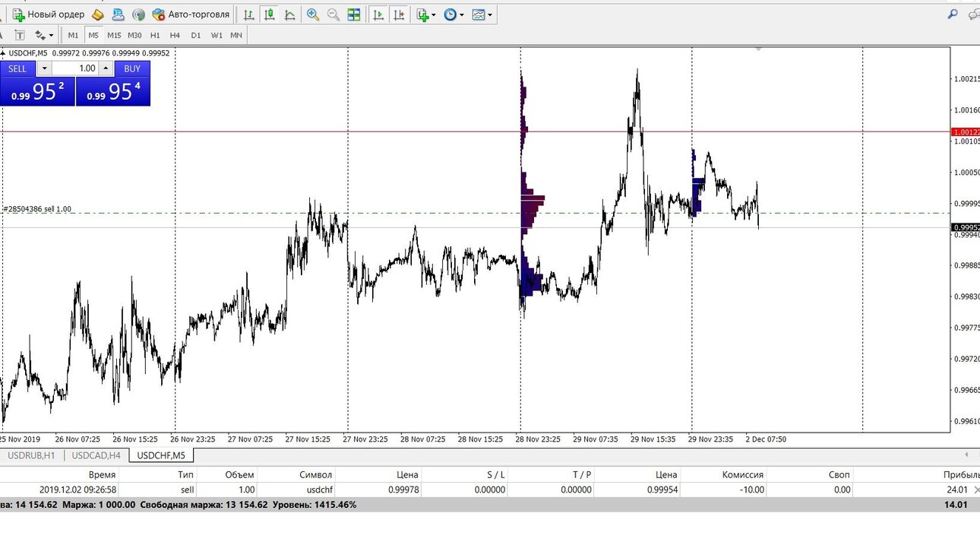The height and width of the screenshot is (542, 980).
Task: Increase volume with the up arrow
Action: [106, 68]
